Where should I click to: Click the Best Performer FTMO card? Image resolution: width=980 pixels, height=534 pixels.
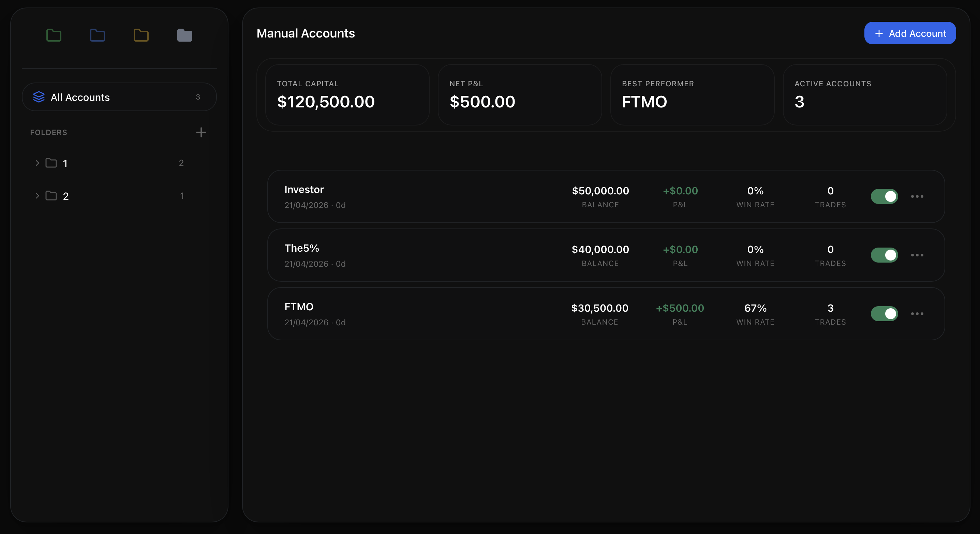pyautogui.click(x=693, y=95)
